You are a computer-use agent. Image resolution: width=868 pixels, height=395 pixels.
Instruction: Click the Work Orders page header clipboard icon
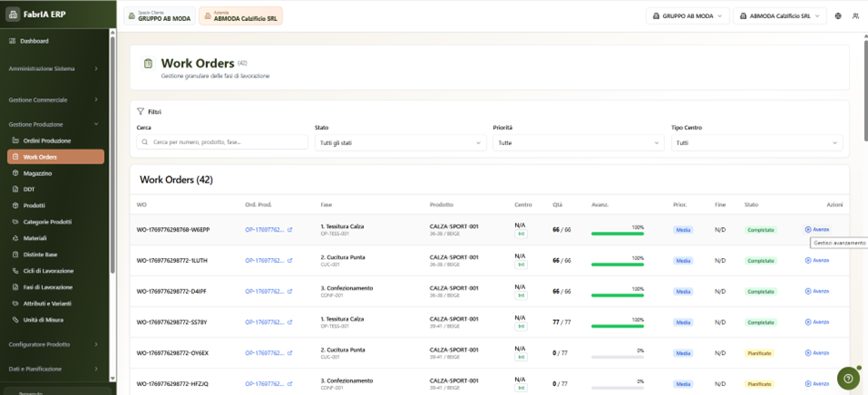(148, 64)
